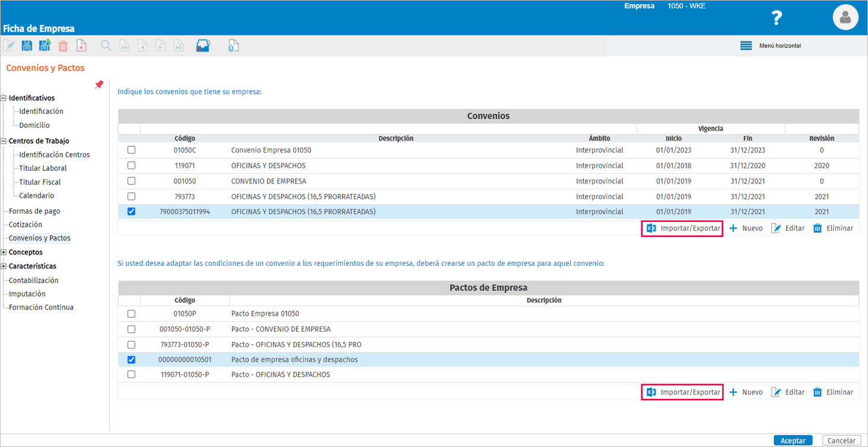The width and height of the screenshot is (868, 447).
Task: Go to previous record icon
Action: point(142,46)
